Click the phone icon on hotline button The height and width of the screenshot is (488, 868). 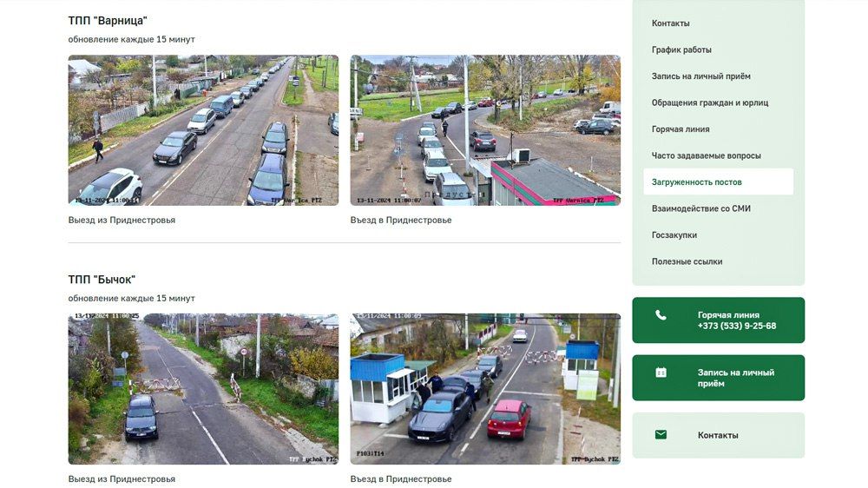[661, 315]
